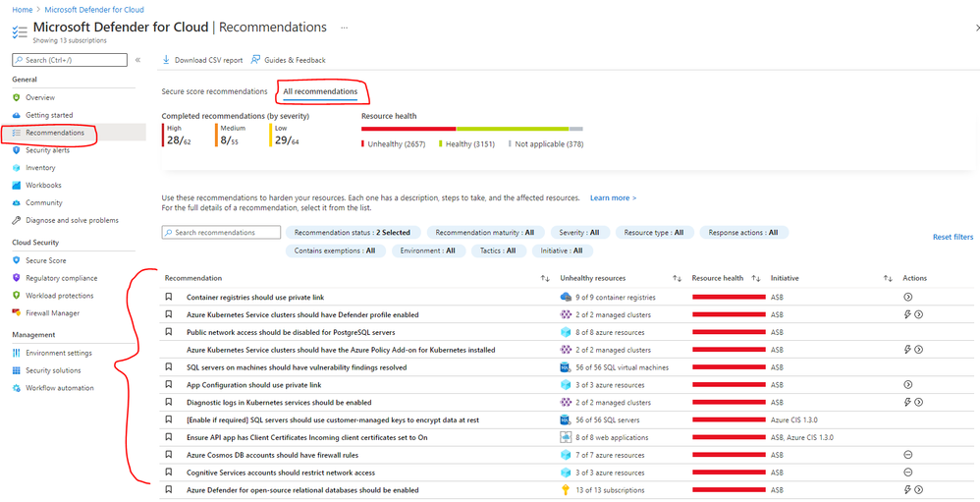Image resolution: width=980 pixels, height=502 pixels.
Task: Click the Guides & Feedback person icon
Action: point(255,60)
